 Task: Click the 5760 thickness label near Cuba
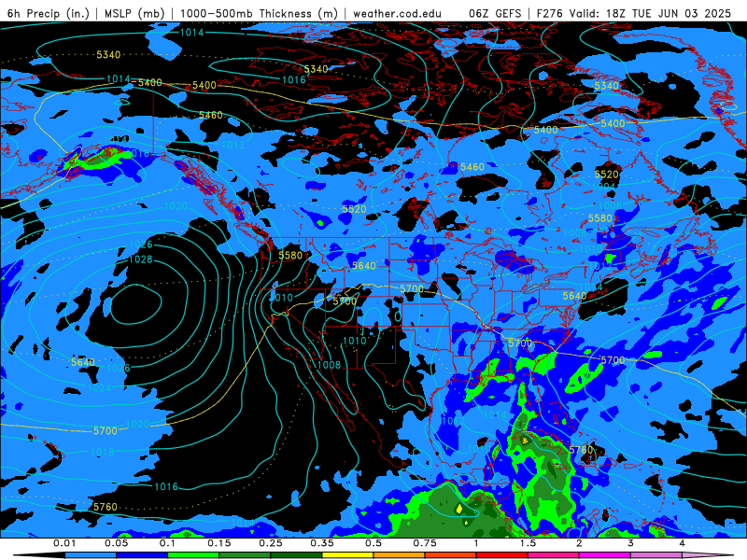(581, 450)
